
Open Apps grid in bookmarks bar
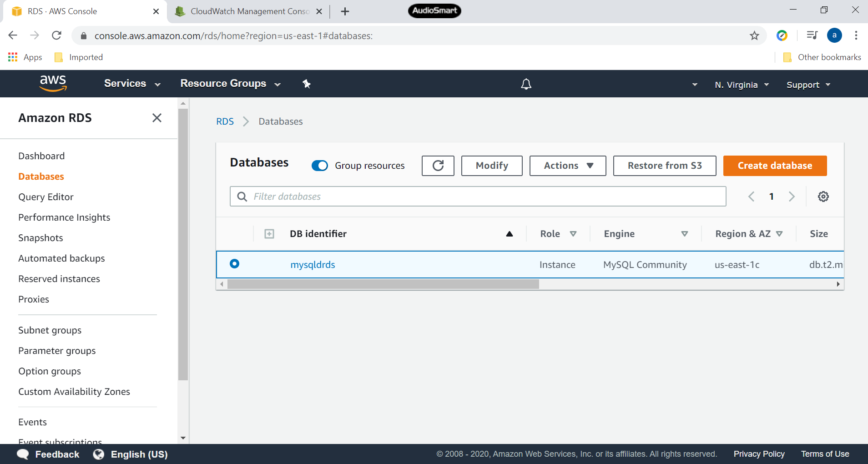pyautogui.click(x=25, y=57)
